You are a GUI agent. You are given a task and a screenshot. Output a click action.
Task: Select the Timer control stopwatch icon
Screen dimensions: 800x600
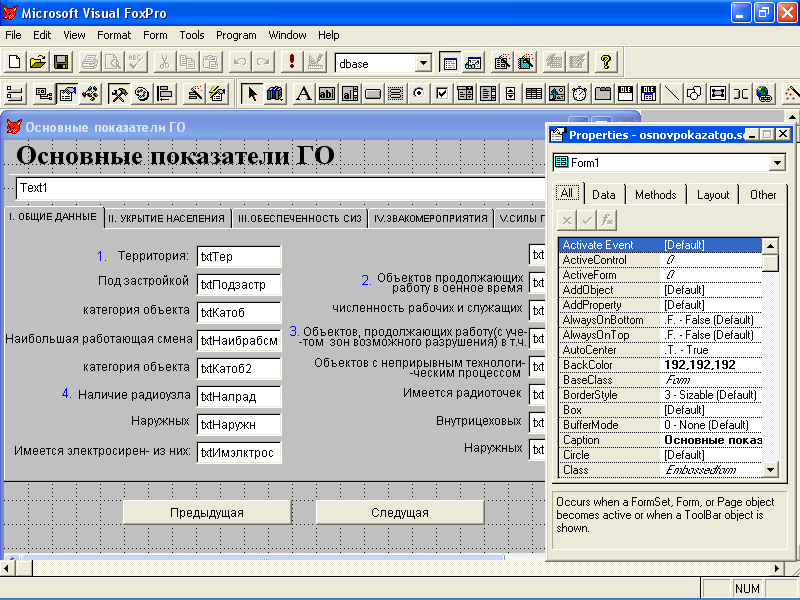click(580, 94)
